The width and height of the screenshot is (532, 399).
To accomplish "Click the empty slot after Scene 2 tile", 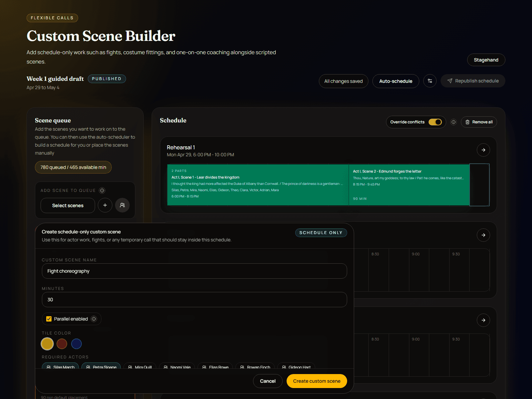I will pos(479,185).
